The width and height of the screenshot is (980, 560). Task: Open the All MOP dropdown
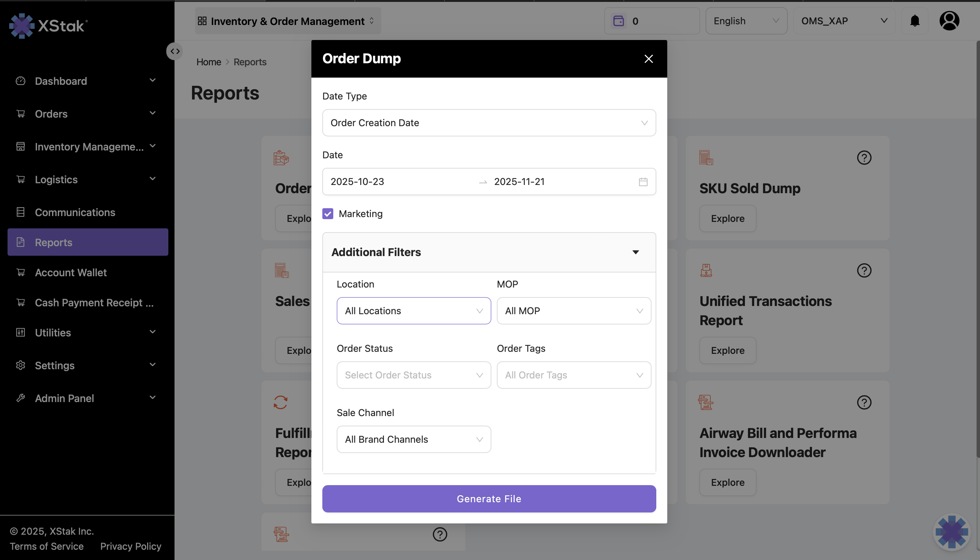tap(573, 311)
